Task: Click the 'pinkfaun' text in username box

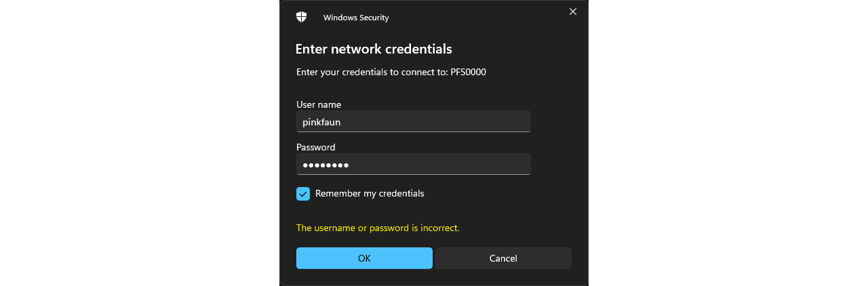Action: point(321,122)
